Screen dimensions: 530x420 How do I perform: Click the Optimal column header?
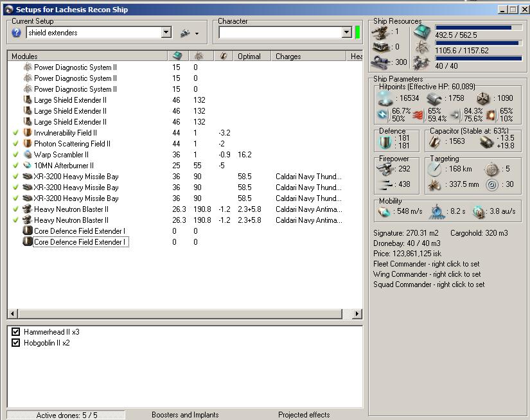[252, 56]
